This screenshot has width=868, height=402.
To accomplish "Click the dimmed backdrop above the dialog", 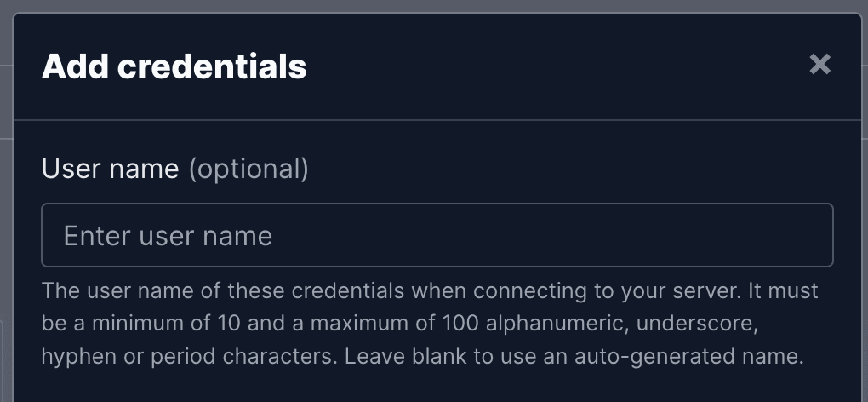I will coord(434,6).
